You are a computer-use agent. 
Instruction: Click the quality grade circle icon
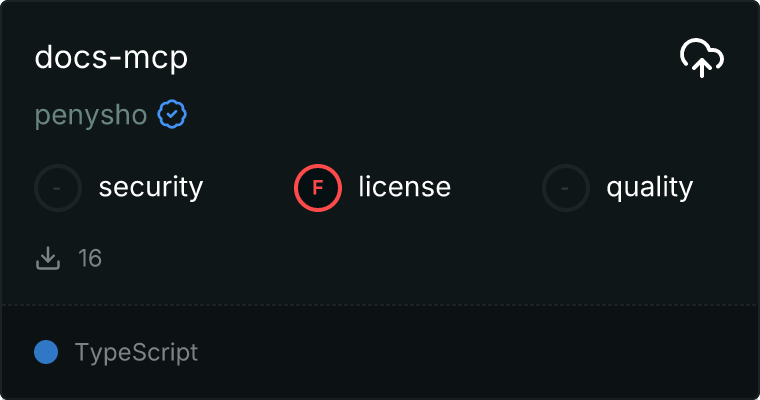point(566,187)
